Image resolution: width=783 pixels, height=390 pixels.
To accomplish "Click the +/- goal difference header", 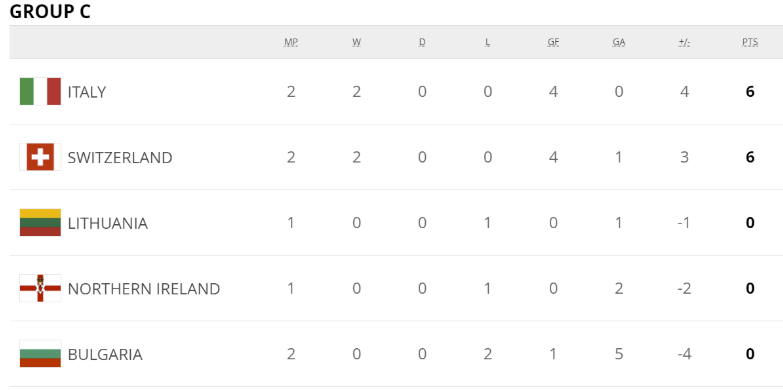I will click(684, 42).
